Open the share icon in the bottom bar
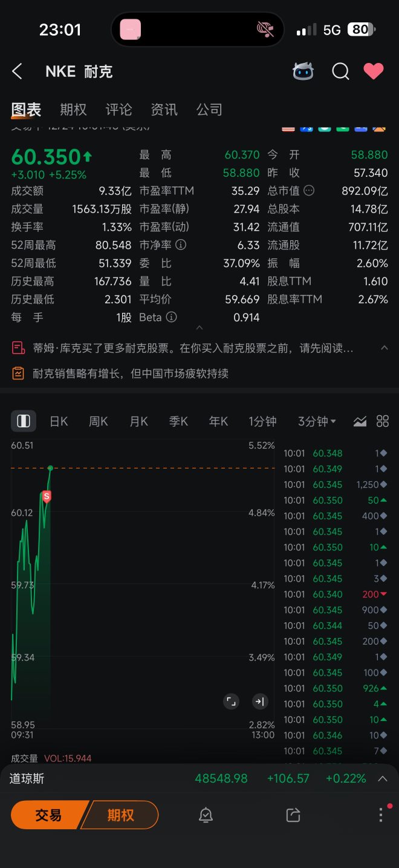399x868 pixels. click(293, 815)
